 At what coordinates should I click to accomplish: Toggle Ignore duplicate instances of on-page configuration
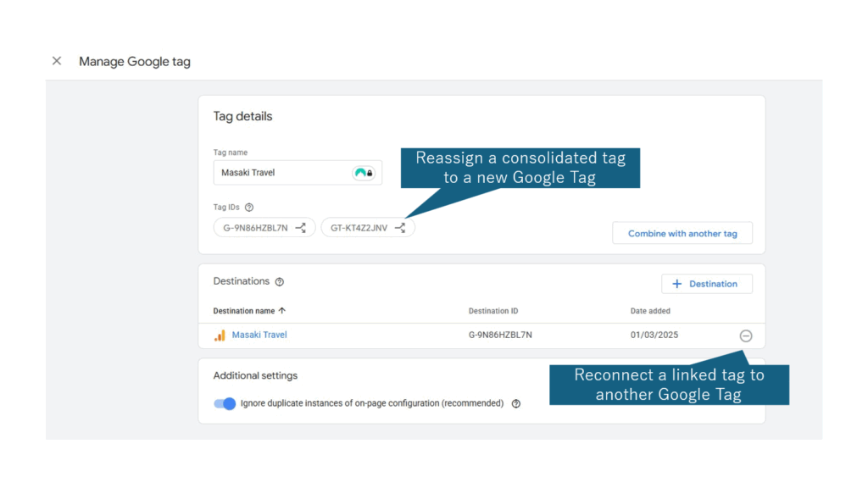coord(225,403)
